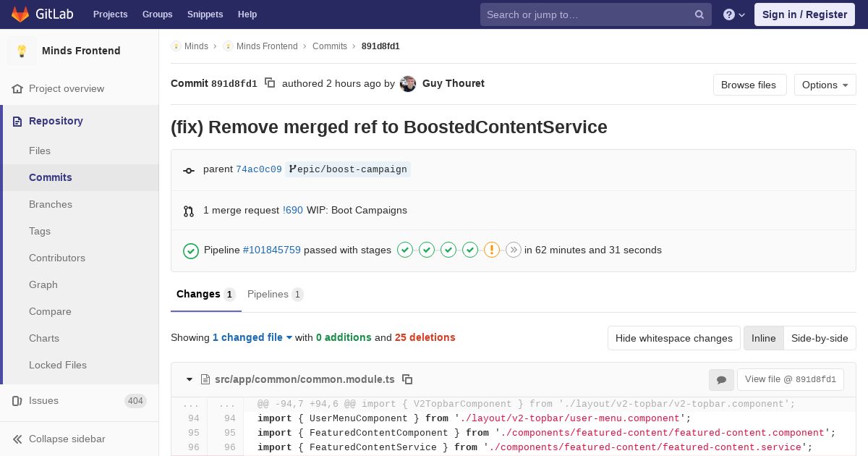This screenshot has height=456, width=868.
Task: Toggle Hide whitespace changes
Action: point(674,338)
